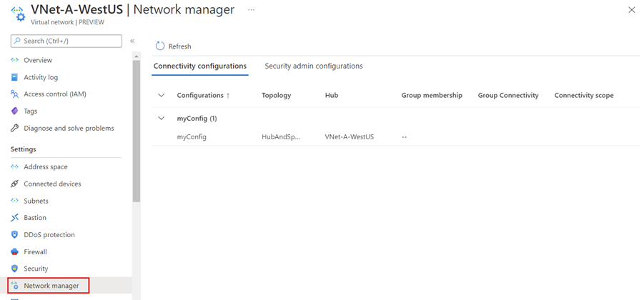Viewport: 644px width, 300px height.
Task: Click the Refresh circular arrow icon
Action: click(160, 46)
